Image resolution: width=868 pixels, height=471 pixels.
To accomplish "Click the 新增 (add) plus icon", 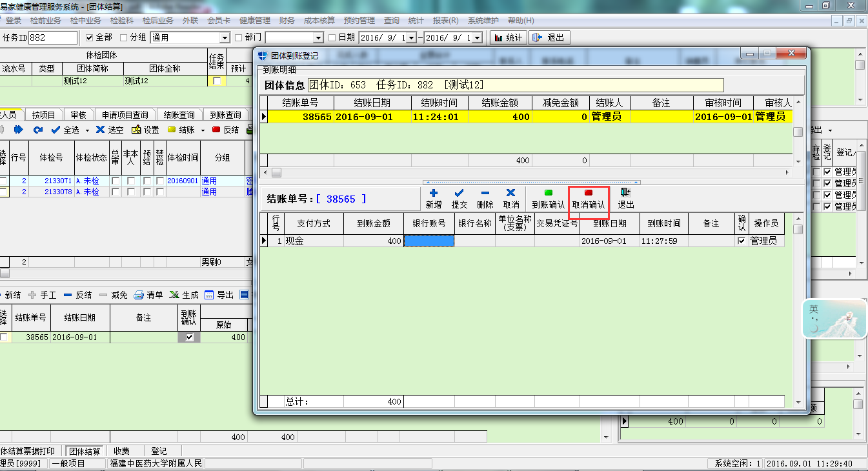I will tap(434, 193).
